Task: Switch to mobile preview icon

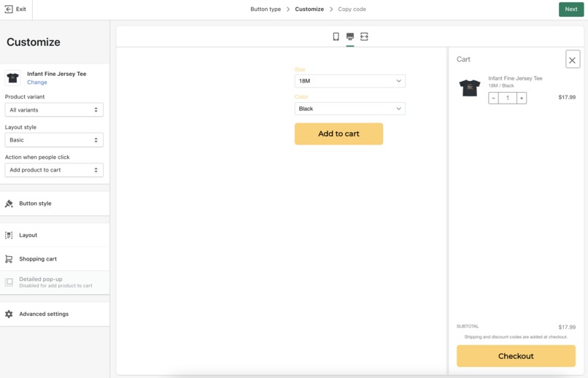Action: tap(336, 36)
